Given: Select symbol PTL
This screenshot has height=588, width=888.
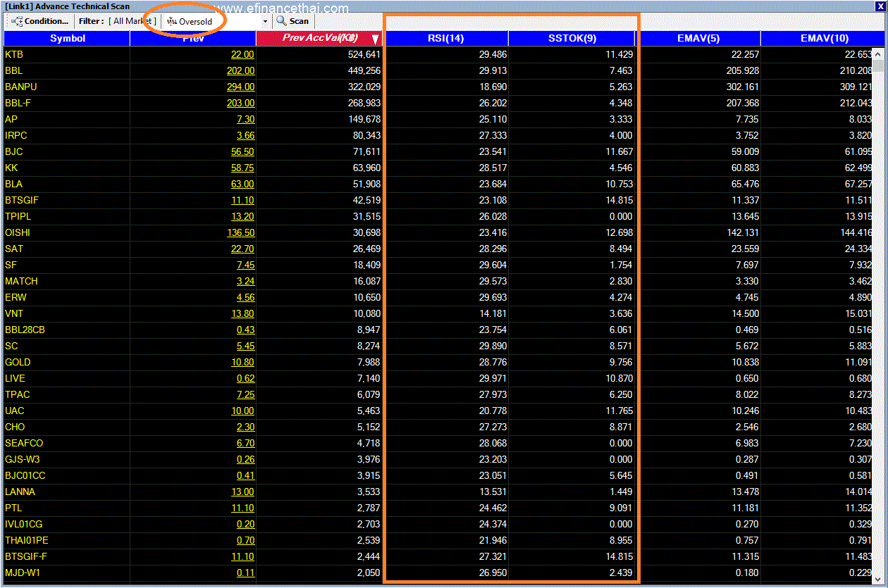Looking at the screenshot, I should 13,508.
